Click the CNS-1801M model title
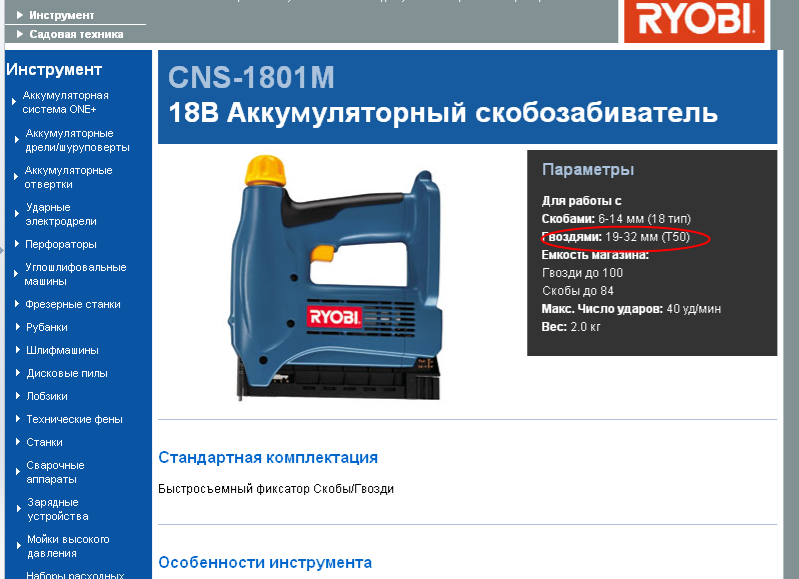The width and height of the screenshot is (799, 579). 251,77
